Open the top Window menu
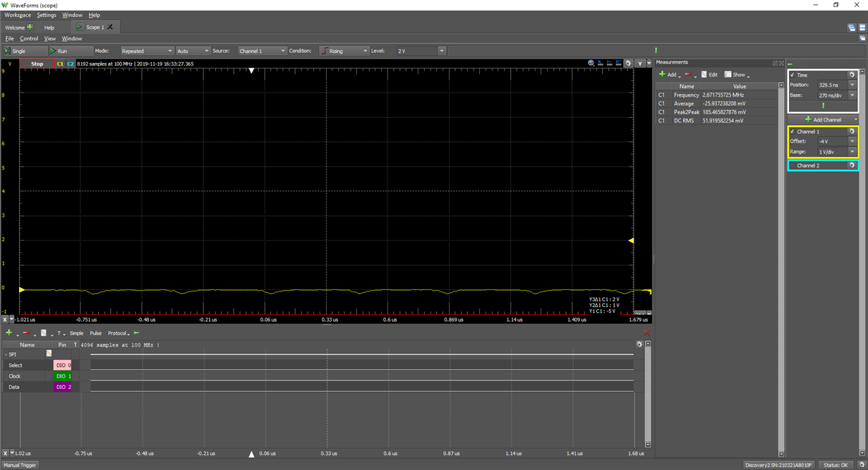Image resolution: width=868 pixels, height=470 pixels. 72,15
